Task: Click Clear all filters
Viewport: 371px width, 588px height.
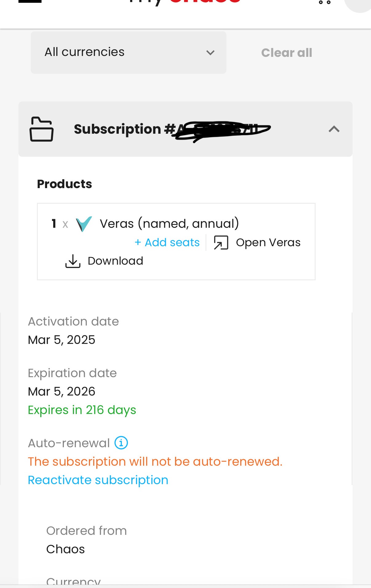Action: 287,53
